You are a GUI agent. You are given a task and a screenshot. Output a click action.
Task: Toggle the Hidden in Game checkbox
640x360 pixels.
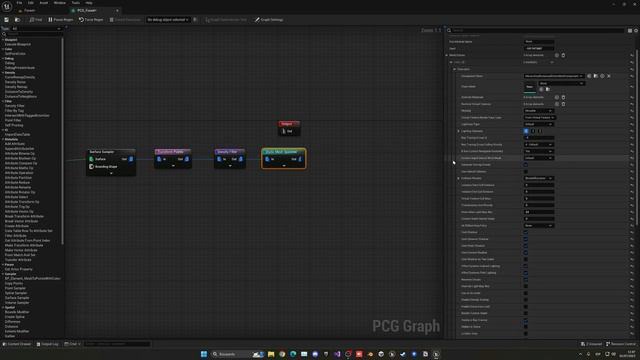[x=526, y=327]
